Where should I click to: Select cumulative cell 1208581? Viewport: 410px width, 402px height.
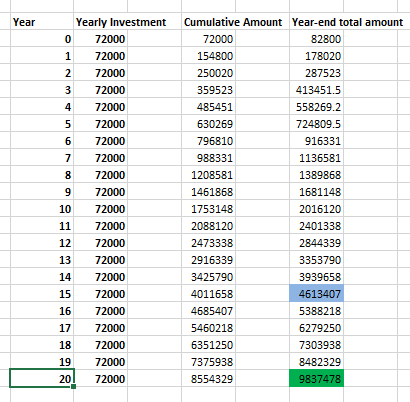click(208, 175)
